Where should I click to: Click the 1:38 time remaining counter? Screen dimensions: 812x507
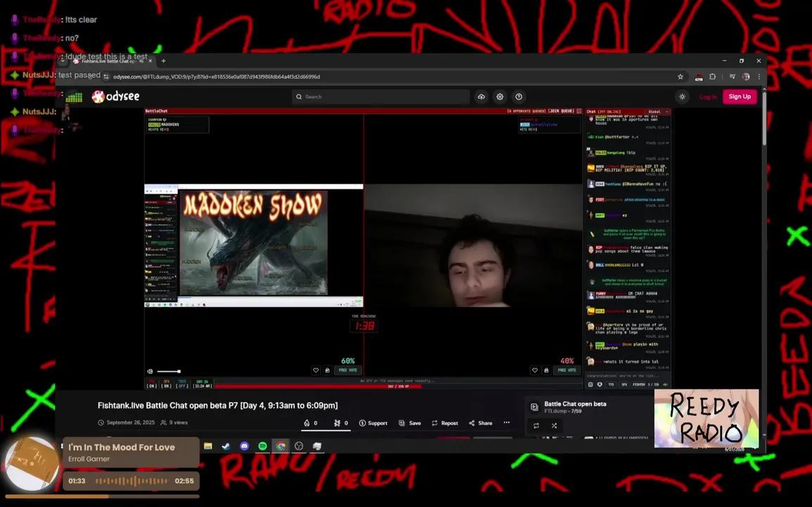click(364, 325)
